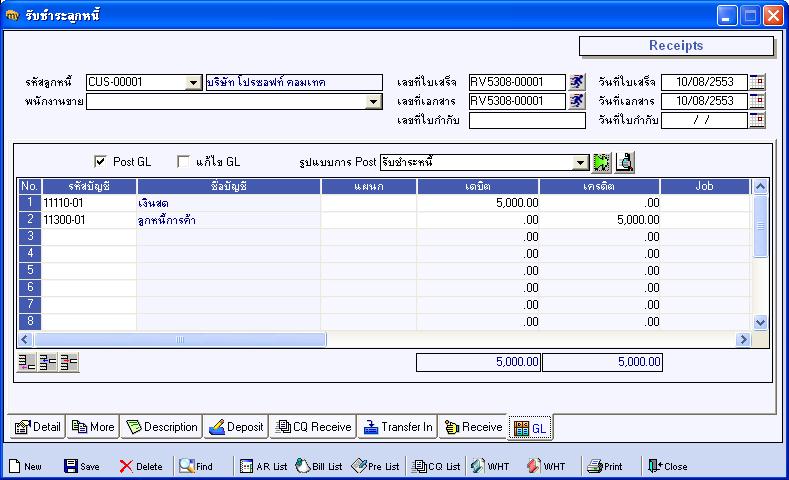Click the เลขที่เอกสาร field RV5308-00001
Image resolution: width=789 pixels, height=480 pixels.
pyautogui.click(x=517, y=101)
